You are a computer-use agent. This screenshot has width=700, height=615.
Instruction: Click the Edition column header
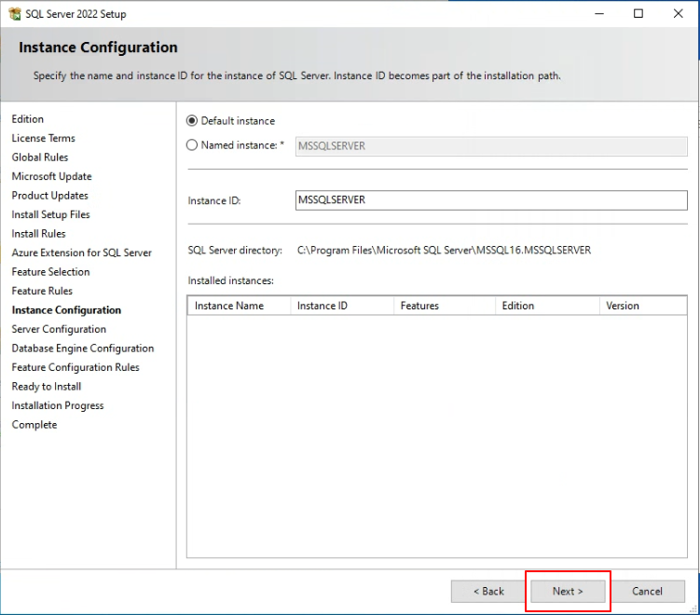(547, 306)
